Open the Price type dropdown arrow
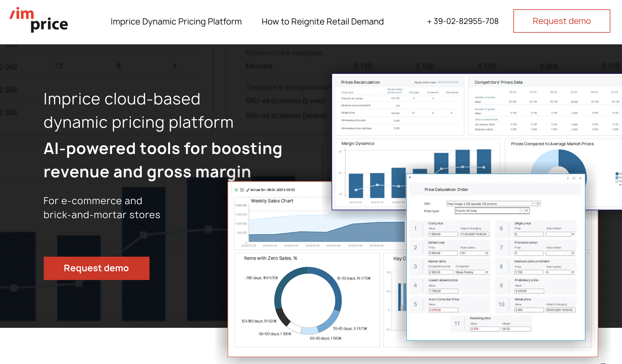The height and width of the screenshot is (364, 622). point(522,211)
